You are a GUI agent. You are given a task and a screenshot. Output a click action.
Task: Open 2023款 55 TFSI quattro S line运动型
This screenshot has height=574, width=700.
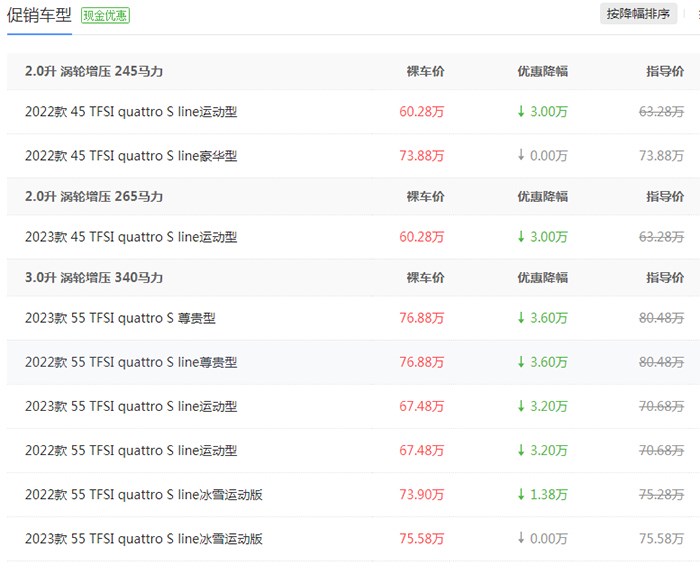coord(131,406)
